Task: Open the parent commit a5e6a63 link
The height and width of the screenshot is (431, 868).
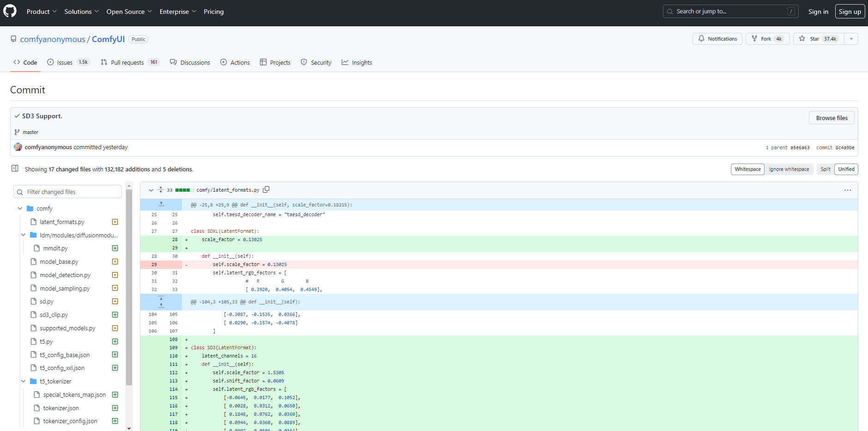Action: 800,148
